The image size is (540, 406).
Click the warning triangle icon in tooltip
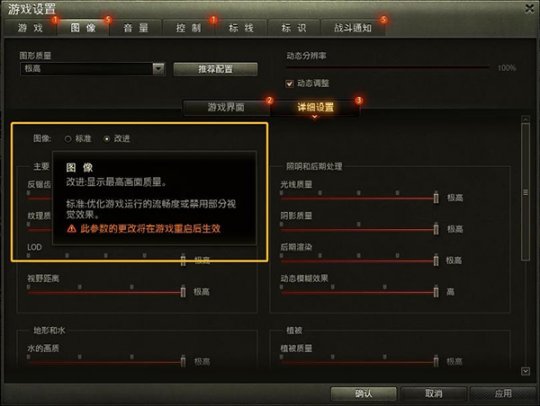(x=71, y=228)
